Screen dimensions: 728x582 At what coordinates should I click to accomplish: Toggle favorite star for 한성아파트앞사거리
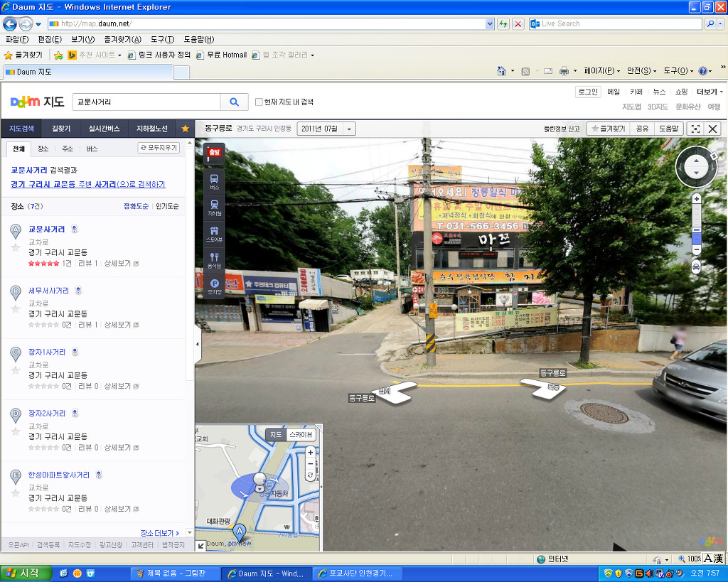(16, 493)
